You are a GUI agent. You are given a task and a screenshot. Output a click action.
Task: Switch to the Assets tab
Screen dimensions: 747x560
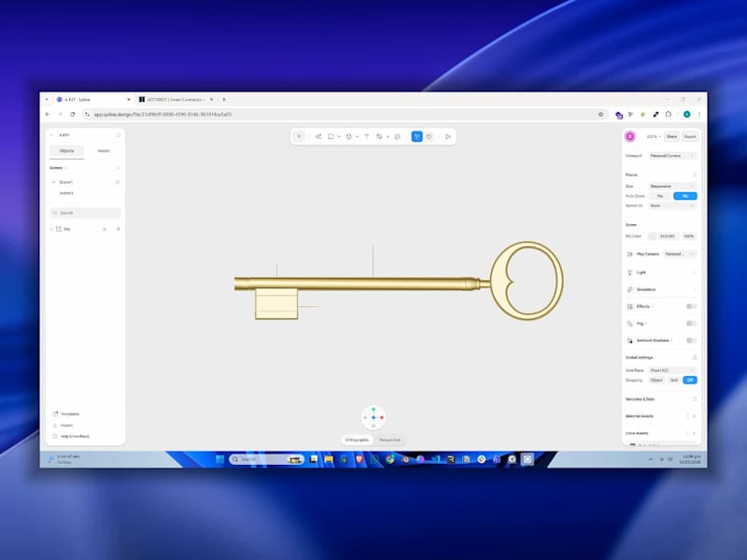[x=104, y=151]
